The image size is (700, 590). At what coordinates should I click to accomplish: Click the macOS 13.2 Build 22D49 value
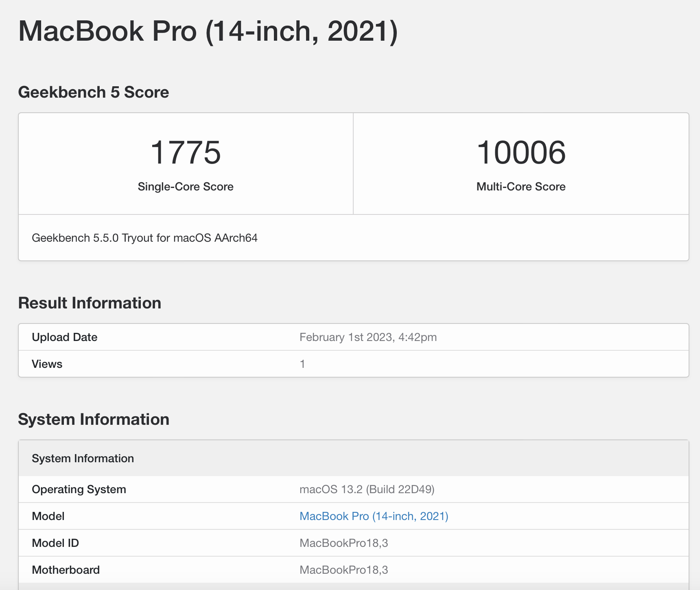[x=367, y=489]
